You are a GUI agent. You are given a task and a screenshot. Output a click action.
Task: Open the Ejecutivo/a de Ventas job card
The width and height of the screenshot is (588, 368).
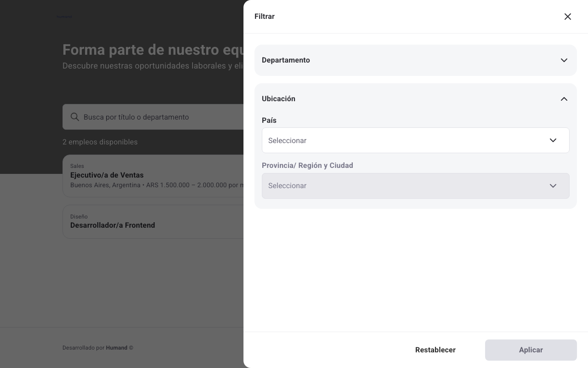(153, 176)
